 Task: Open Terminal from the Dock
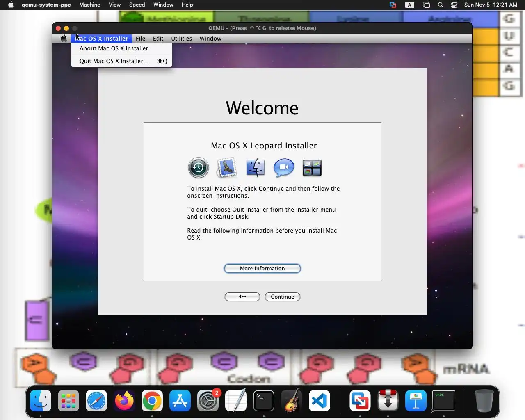point(264,401)
